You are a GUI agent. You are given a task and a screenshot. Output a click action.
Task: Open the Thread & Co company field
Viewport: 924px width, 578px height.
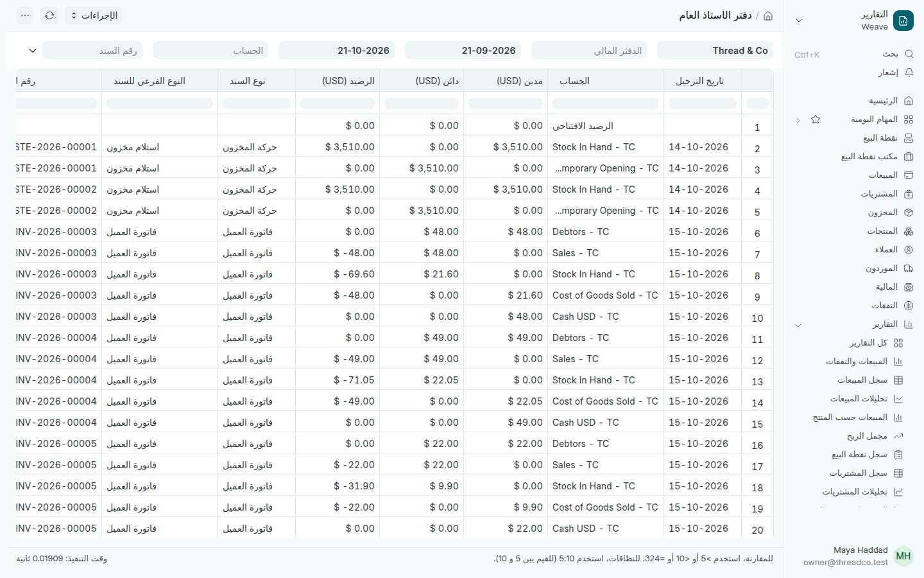(x=715, y=51)
